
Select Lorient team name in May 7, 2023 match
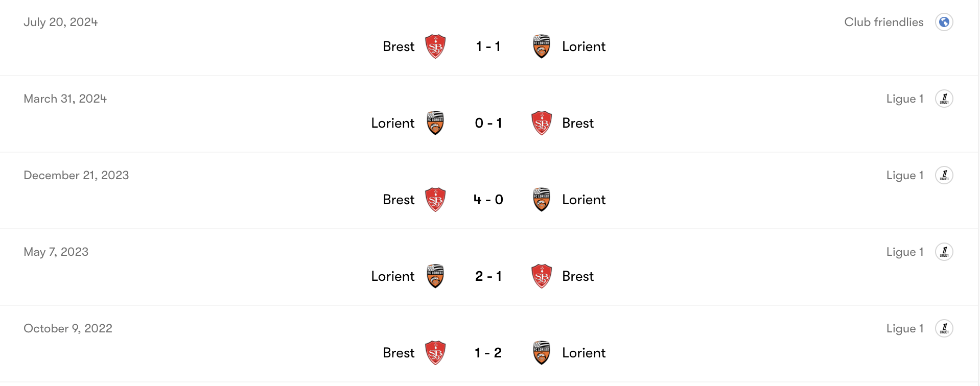click(x=392, y=276)
